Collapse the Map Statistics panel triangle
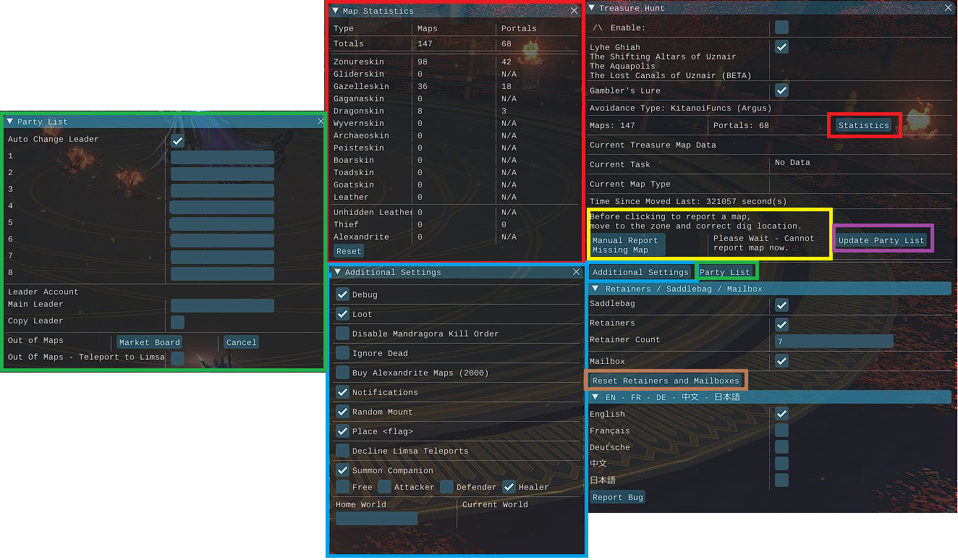Screen dimensions: 958x560 coord(335,11)
